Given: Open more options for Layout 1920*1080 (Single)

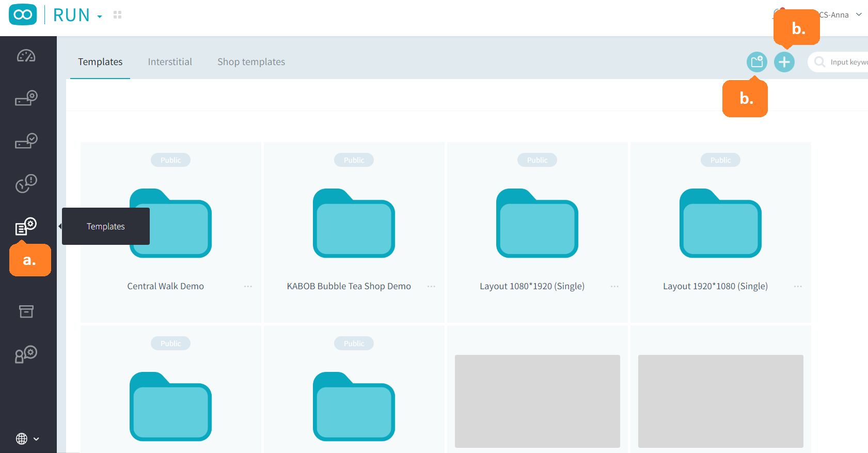Looking at the screenshot, I should coord(798,286).
